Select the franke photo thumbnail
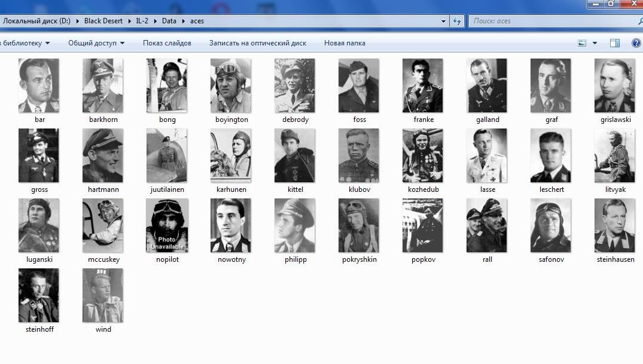This screenshot has width=643, height=364. [423, 85]
